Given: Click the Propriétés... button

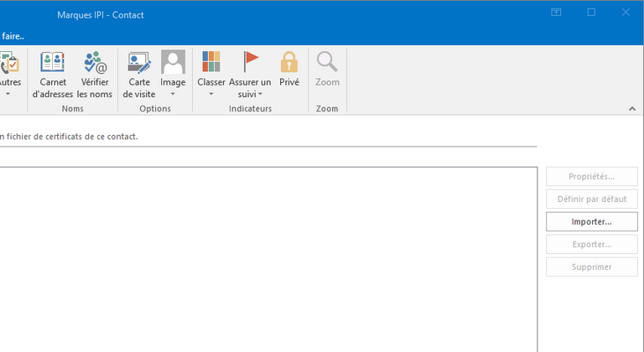Looking at the screenshot, I should tap(591, 177).
